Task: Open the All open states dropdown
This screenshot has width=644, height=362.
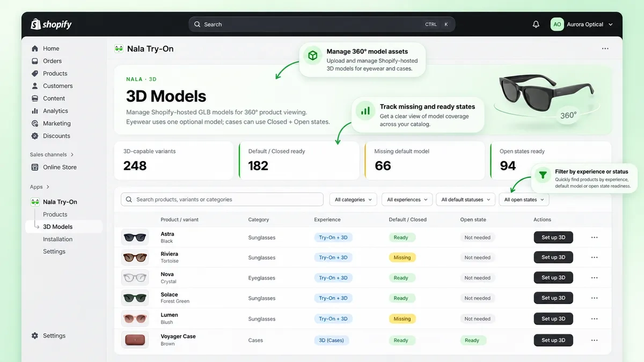Action: [x=524, y=200]
